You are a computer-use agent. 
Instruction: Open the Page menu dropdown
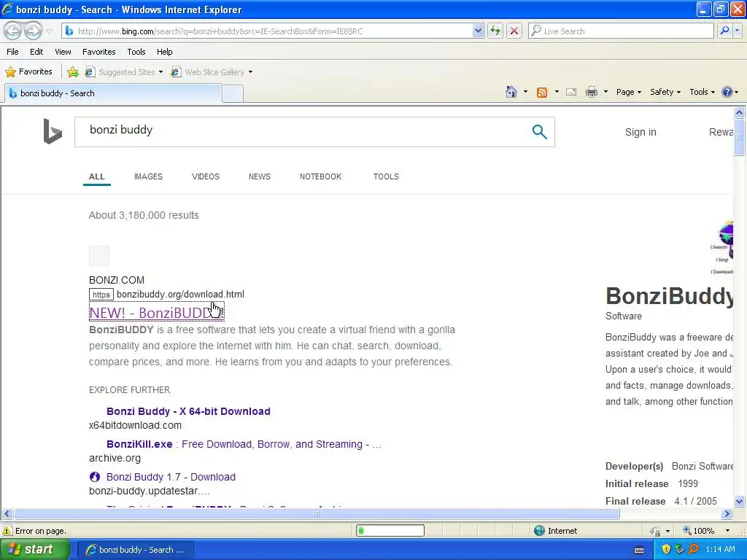628,92
